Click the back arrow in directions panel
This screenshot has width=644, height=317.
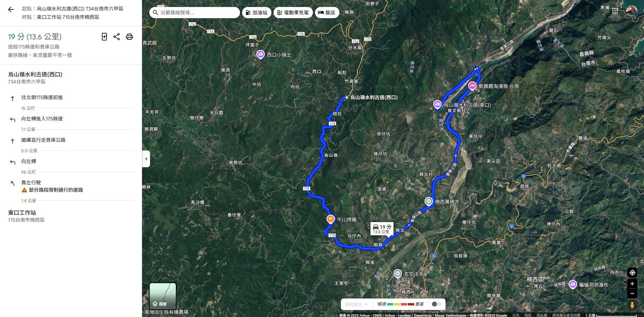tap(11, 10)
